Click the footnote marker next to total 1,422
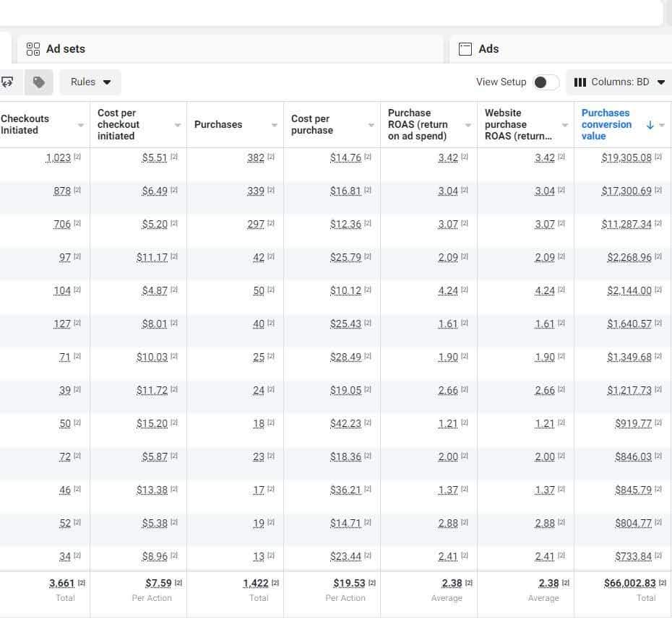Screen dimensions: 672x619 coord(275,583)
